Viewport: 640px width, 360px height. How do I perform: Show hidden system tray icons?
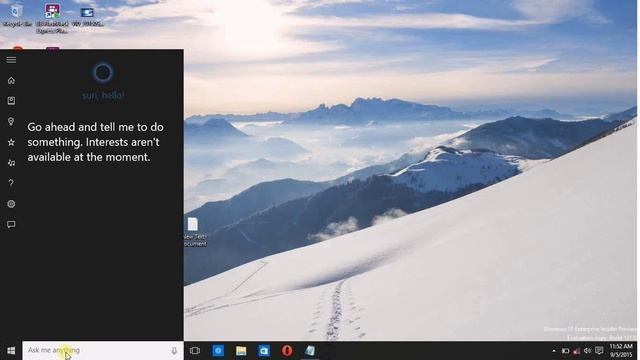554,351
